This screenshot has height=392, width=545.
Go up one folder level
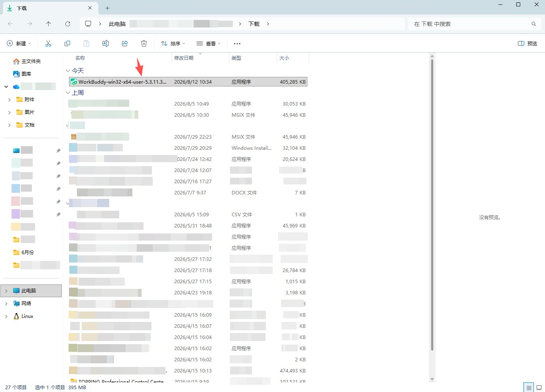(49, 24)
